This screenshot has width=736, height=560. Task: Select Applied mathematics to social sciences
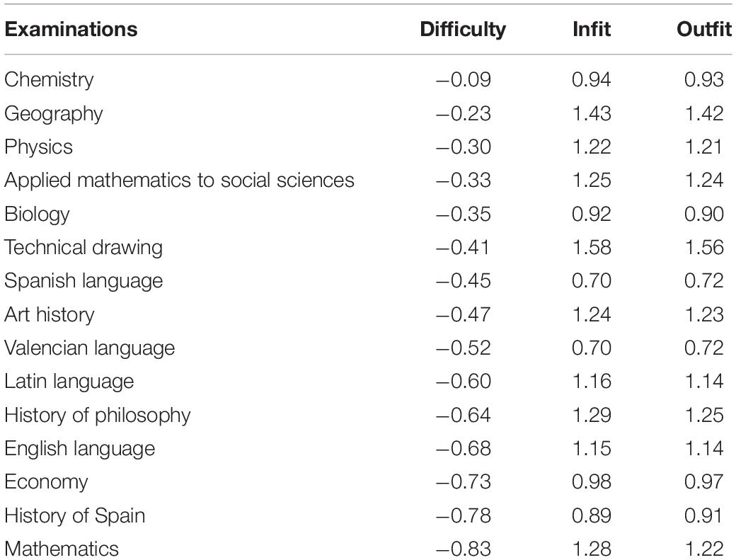click(x=179, y=181)
